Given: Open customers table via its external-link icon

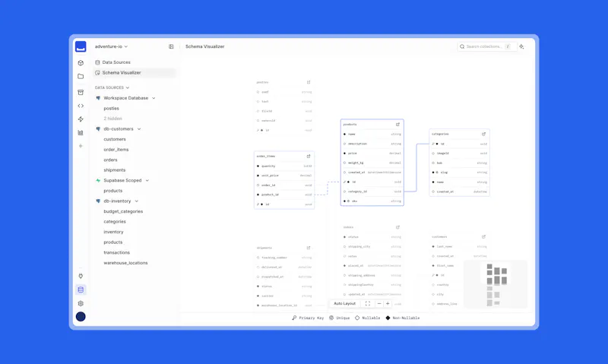Looking at the screenshot, I should [x=483, y=237].
